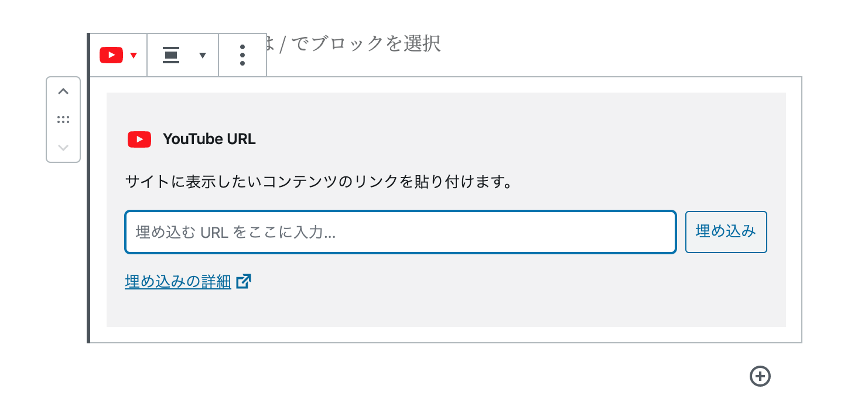Click the YouTube logo beside YouTube URL
The width and height of the screenshot is (868, 416).
[139, 139]
